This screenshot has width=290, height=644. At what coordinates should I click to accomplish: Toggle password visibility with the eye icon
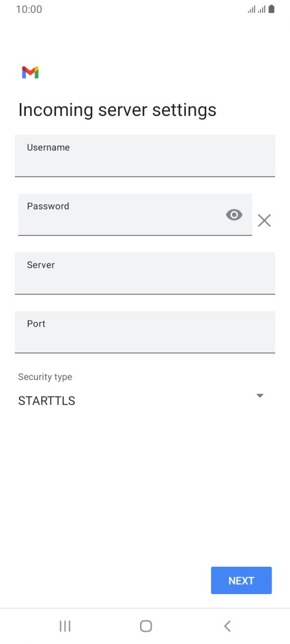click(x=233, y=215)
